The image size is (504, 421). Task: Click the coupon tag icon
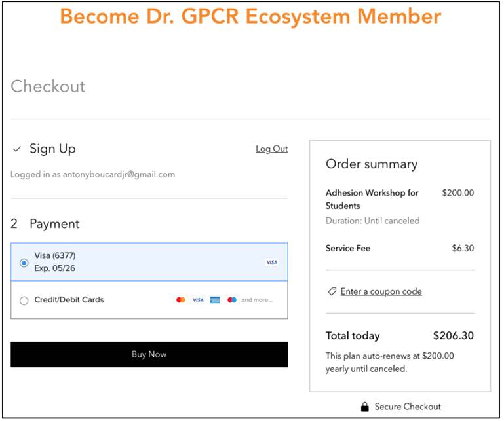point(332,291)
